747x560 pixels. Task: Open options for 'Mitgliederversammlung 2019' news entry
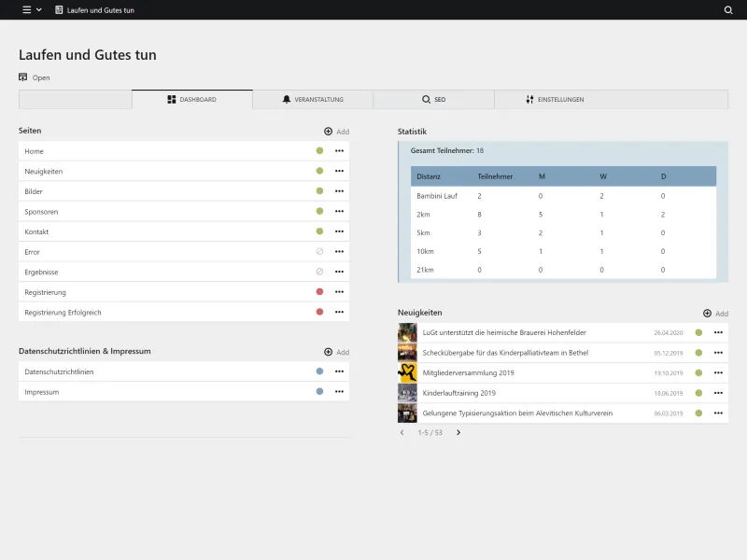click(717, 372)
